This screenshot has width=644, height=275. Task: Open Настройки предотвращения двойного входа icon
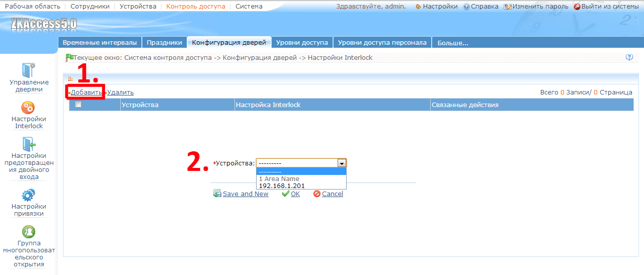29,144
